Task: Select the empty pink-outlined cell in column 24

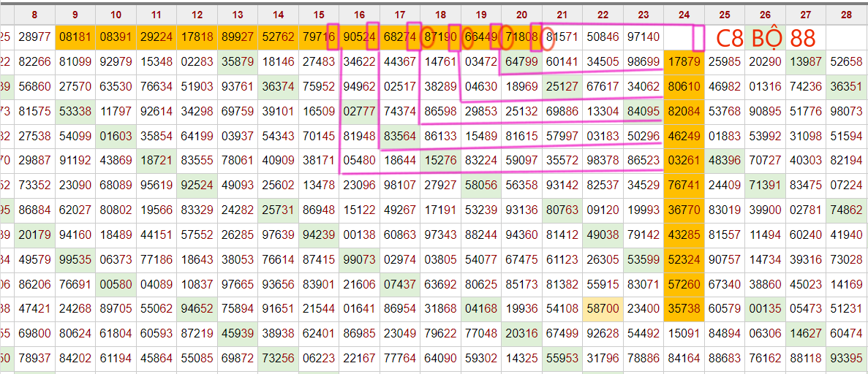Action: [x=684, y=37]
